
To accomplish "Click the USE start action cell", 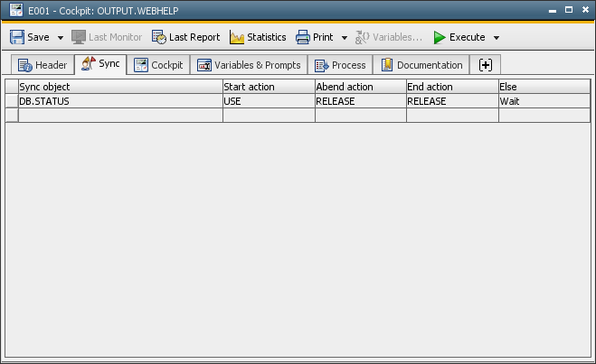I will click(x=268, y=101).
